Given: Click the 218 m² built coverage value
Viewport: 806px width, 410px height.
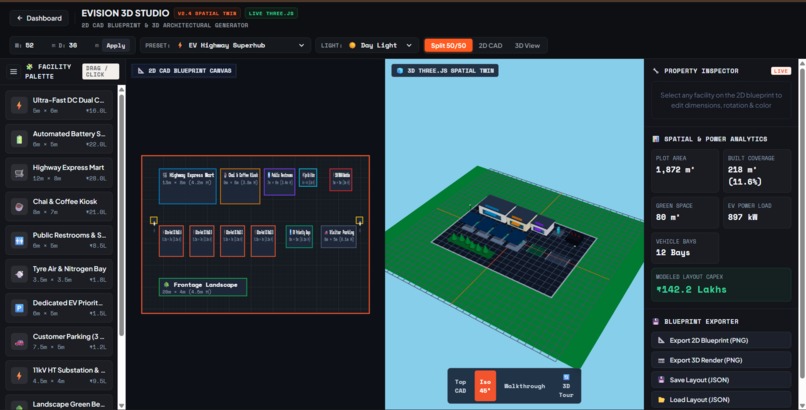Looking at the screenshot, I should [745, 176].
